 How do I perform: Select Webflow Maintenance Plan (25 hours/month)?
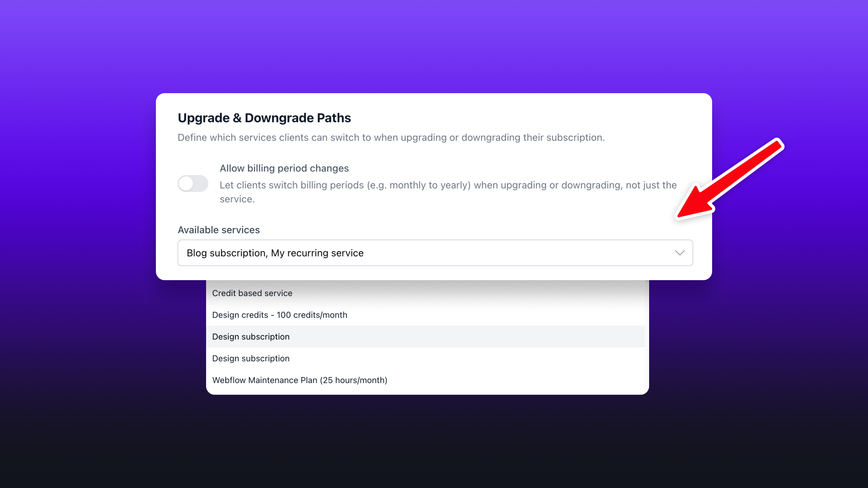(300, 380)
